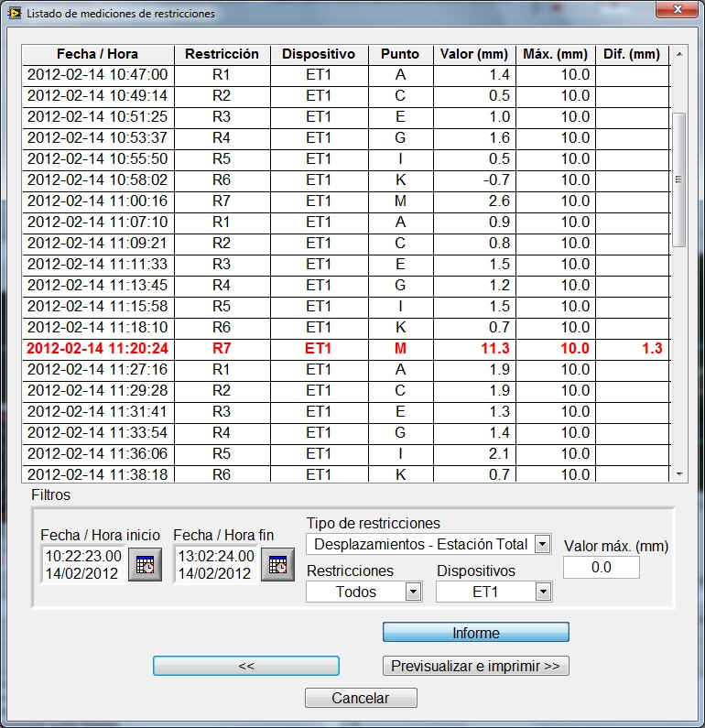Viewport: 705px width, 728px height.
Task: Open the Restricciones dropdown set to Todos
Action: (413, 592)
